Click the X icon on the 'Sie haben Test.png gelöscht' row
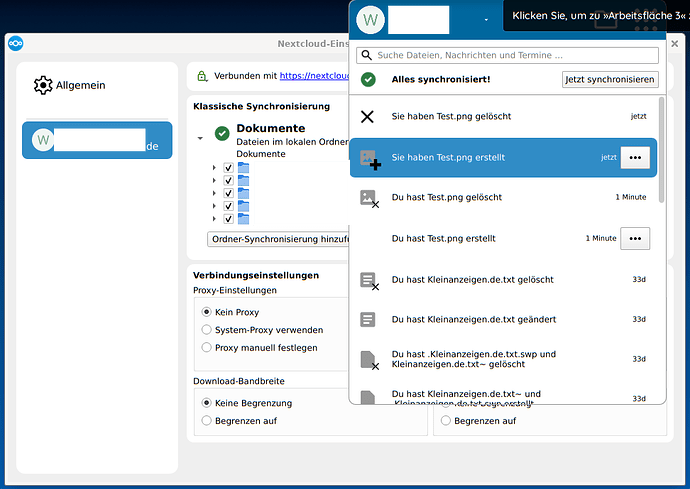Viewport: 690px width, 489px height. (x=367, y=116)
